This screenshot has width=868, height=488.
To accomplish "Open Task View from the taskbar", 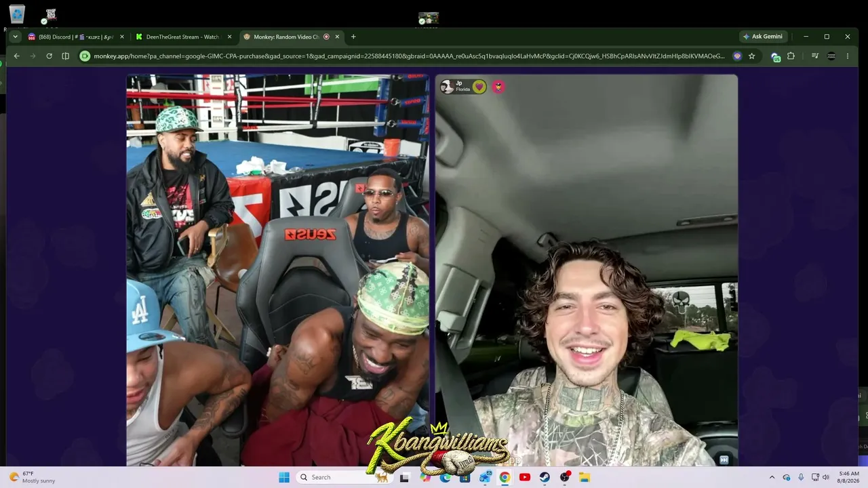I will 404,477.
